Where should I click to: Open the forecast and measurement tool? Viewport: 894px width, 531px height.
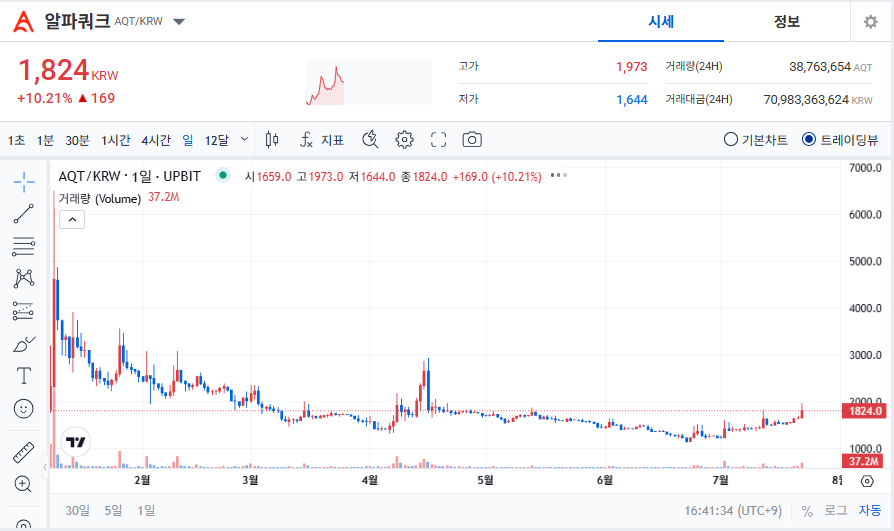click(x=23, y=311)
